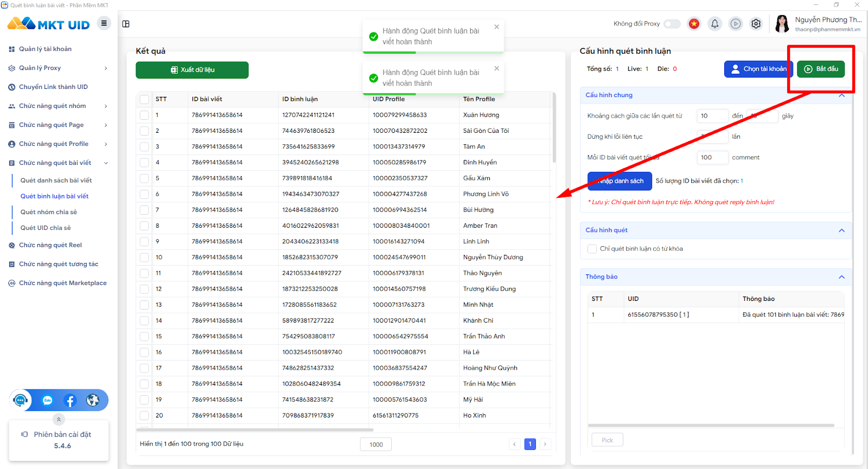Viewport: 868px width, 469px height.
Task: Click the Chuyển Link thành UID icon
Action: click(x=12, y=87)
